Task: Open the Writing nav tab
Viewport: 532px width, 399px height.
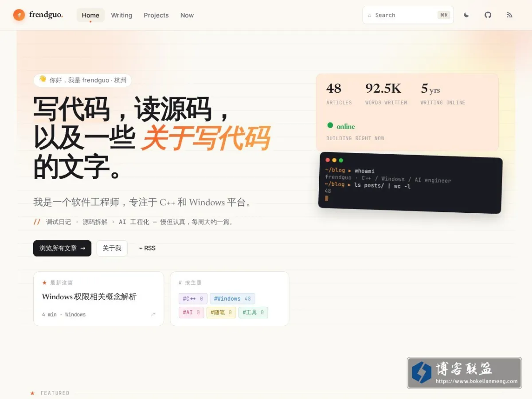Action: coord(121,15)
